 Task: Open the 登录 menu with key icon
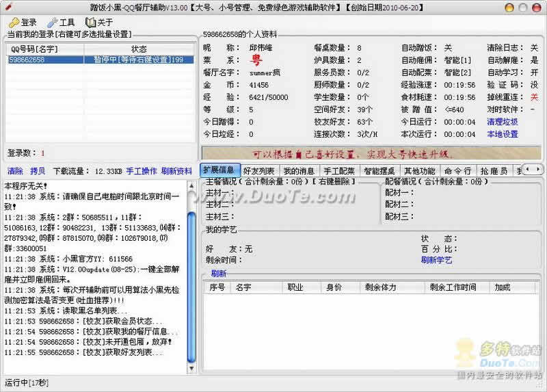pyautogui.click(x=23, y=23)
